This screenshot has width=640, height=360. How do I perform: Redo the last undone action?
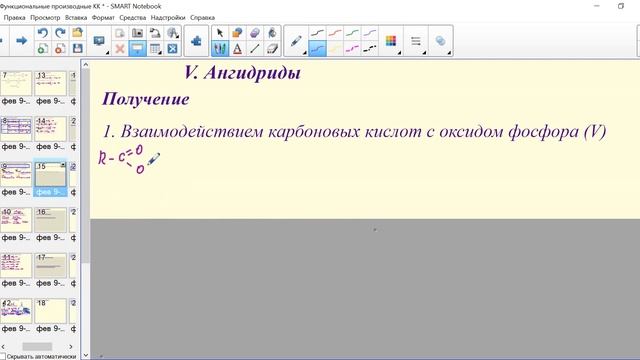click(x=60, y=33)
